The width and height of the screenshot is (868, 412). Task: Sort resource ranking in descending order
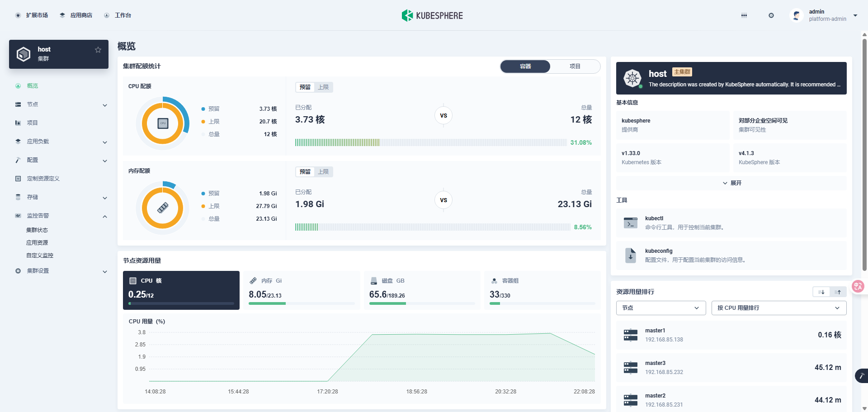pyautogui.click(x=821, y=292)
